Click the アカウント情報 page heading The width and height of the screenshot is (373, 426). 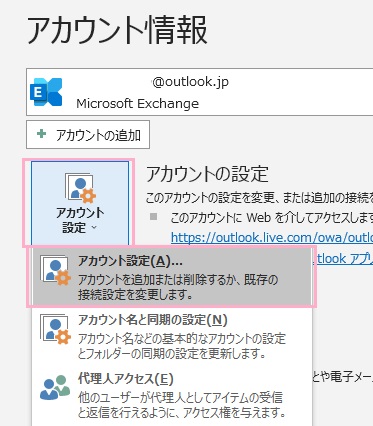[x=117, y=30]
